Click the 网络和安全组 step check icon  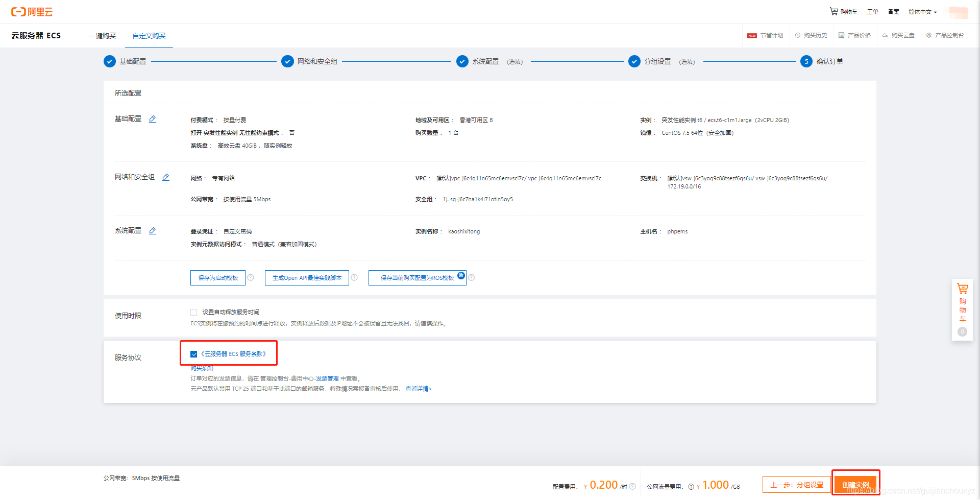pos(288,61)
